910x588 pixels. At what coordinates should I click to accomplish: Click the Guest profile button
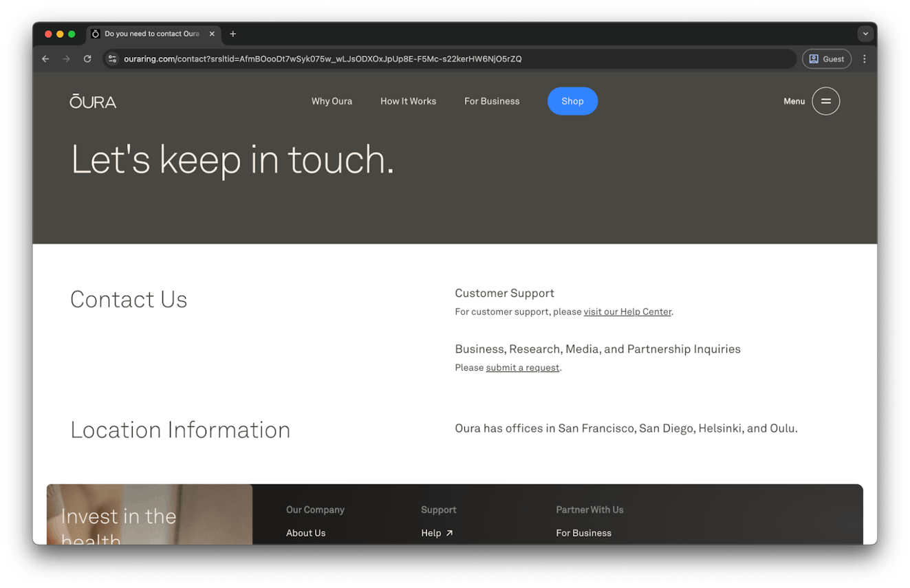827,59
